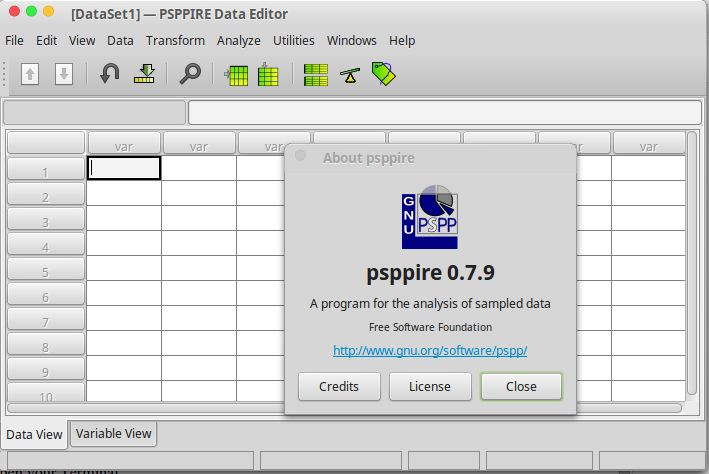
Task: Select row header 2
Action: 46,194
